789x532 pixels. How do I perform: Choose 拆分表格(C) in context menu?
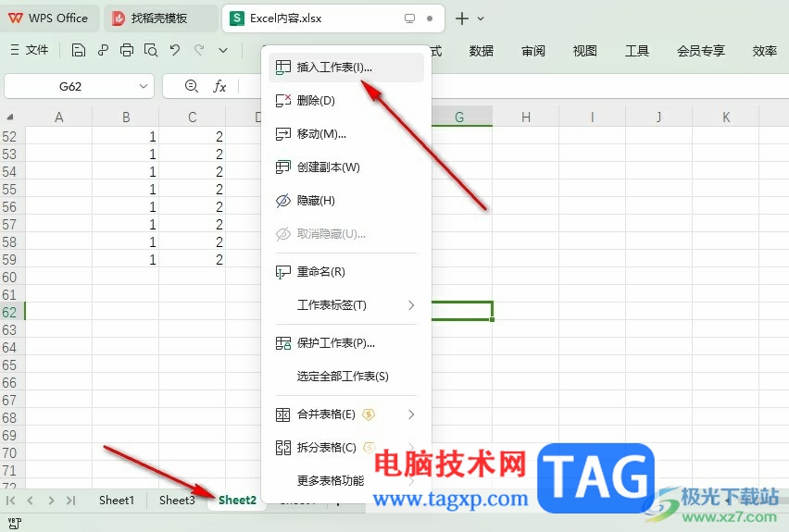tap(346, 448)
